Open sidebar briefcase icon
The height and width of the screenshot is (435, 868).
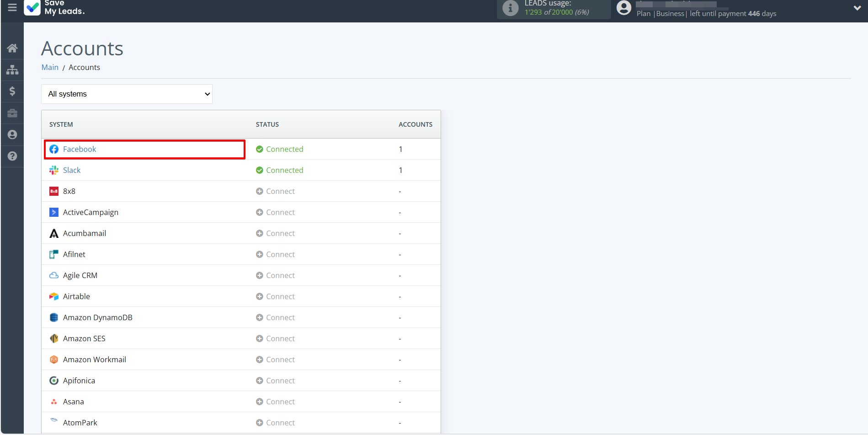click(12, 113)
